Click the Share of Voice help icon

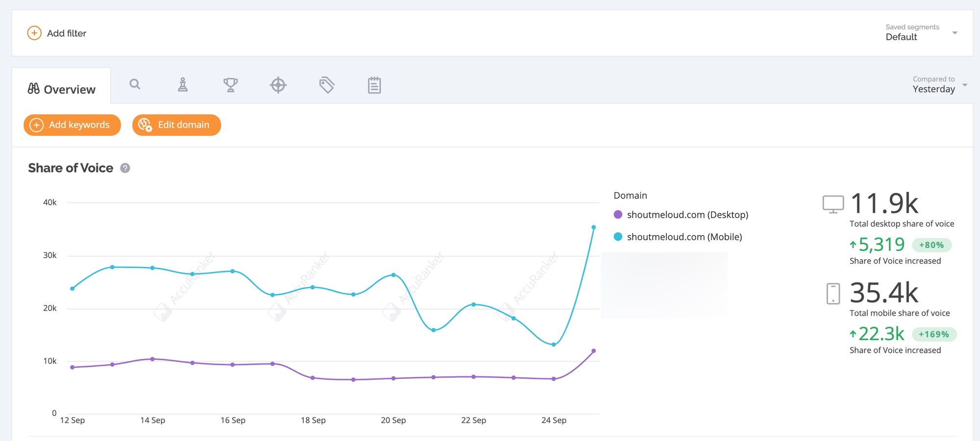125,168
